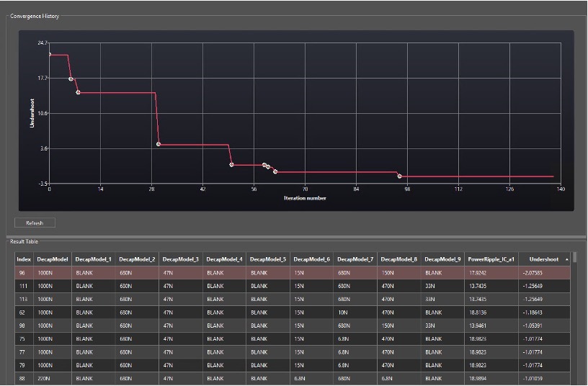
Task: Click the DecapModel_6 column header
Action: coord(311,259)
